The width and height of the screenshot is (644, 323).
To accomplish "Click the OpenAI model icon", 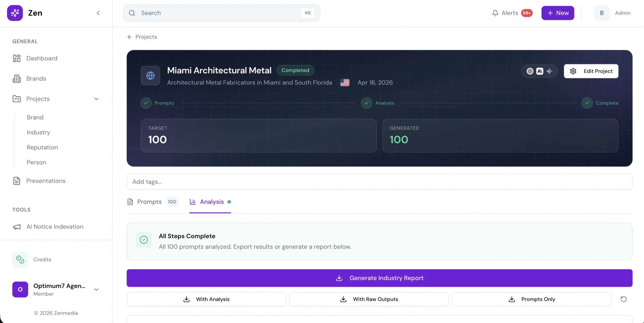I will [x=530, y=71].
